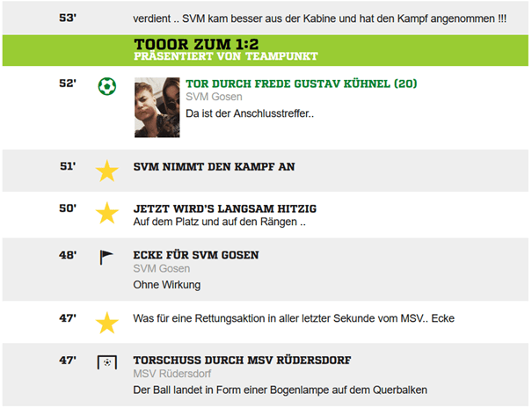Image resolution: width=532 pixels, height=408 pixels.
Task: Open the goal scorer's photo thumbnail
Action: 157,107
